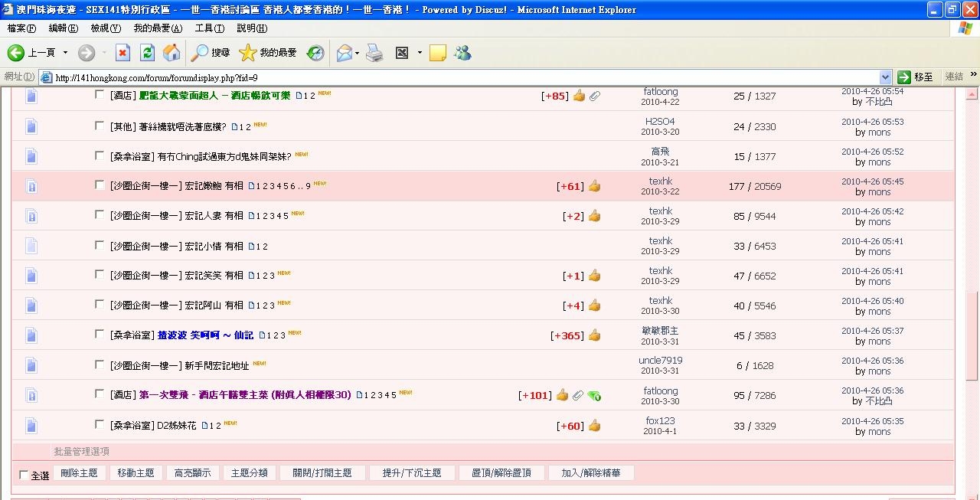The width and height of the screenshot is (980, 500).
Task: Expand the Mail button dropdown arrow
Action: tap(357, 54)
